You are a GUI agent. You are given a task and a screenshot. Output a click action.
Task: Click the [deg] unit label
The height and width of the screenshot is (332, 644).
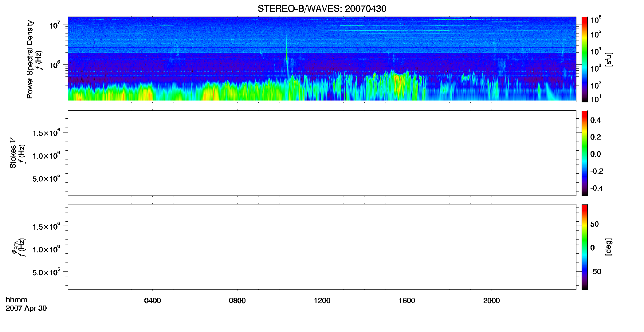(609, 247)
